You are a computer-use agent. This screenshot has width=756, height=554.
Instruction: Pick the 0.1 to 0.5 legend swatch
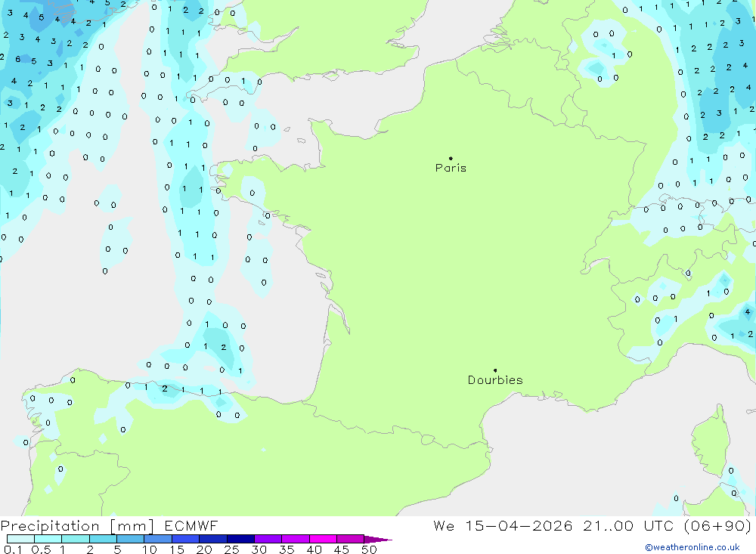(20, 539)
